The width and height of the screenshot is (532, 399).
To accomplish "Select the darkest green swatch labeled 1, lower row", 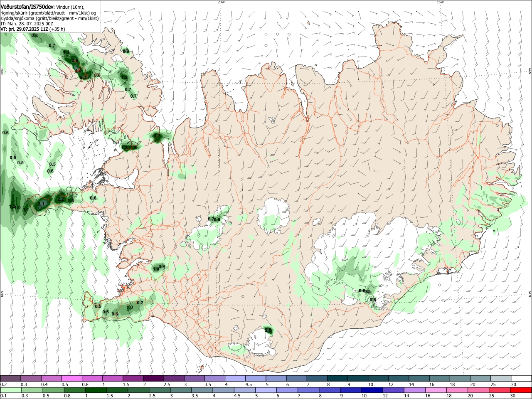I will pos(96,390).
